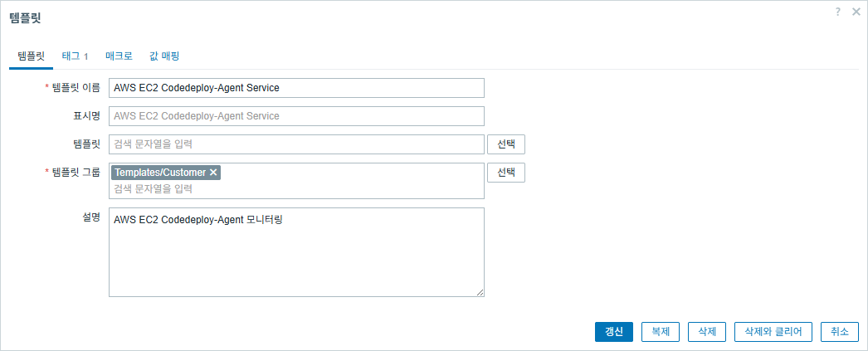This screenshot has height=351, width=868.
Task: Click the 표시명 input field
Action: point(296,116)
